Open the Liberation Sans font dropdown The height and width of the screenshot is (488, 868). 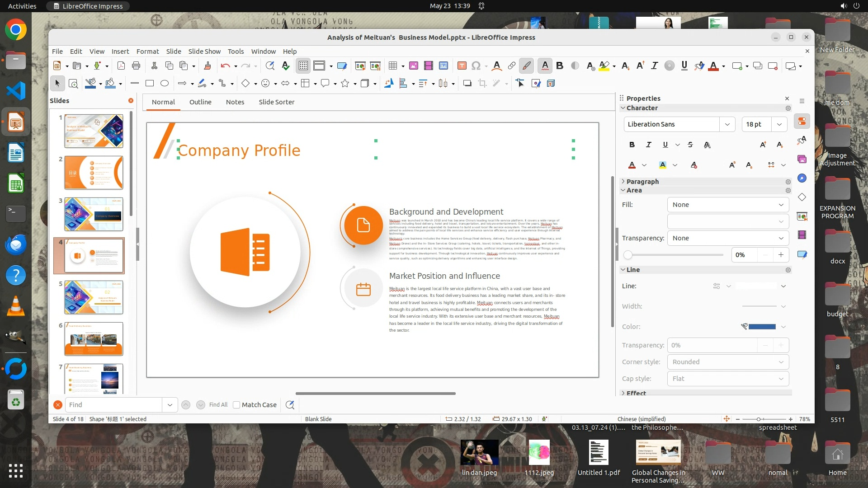click(x=727, y=124)
